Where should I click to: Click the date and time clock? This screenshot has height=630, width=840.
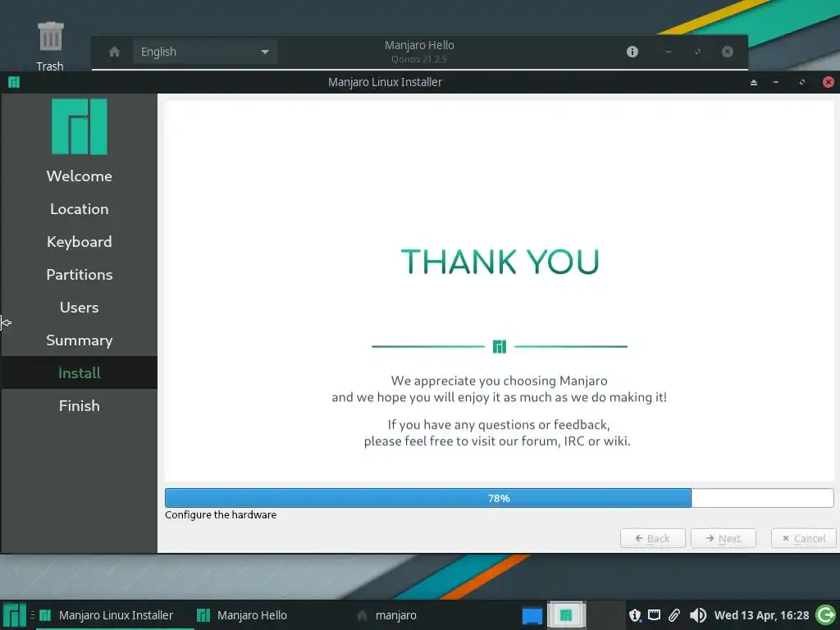[761, 615]
